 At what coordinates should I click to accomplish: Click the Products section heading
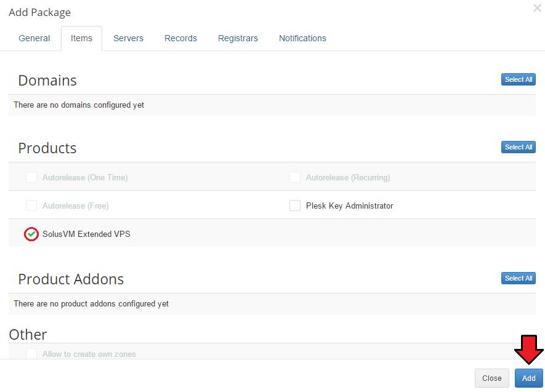[x=47, y=148]
